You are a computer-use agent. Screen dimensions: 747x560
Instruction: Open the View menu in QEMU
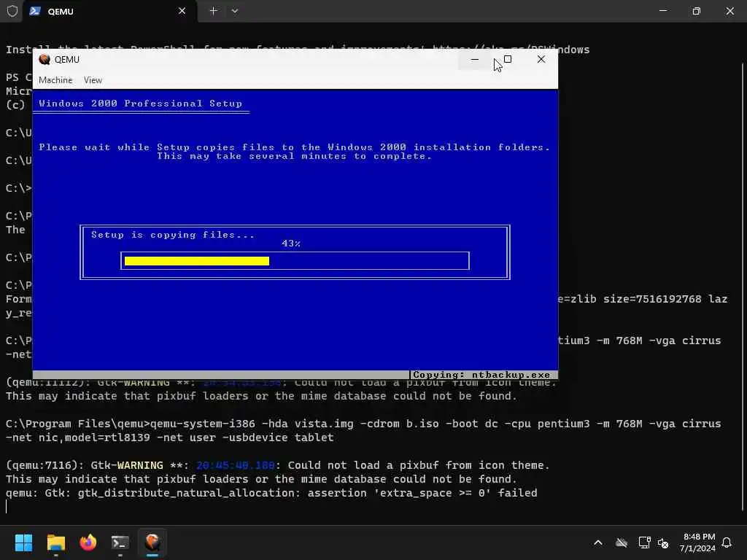coord(93,80)
